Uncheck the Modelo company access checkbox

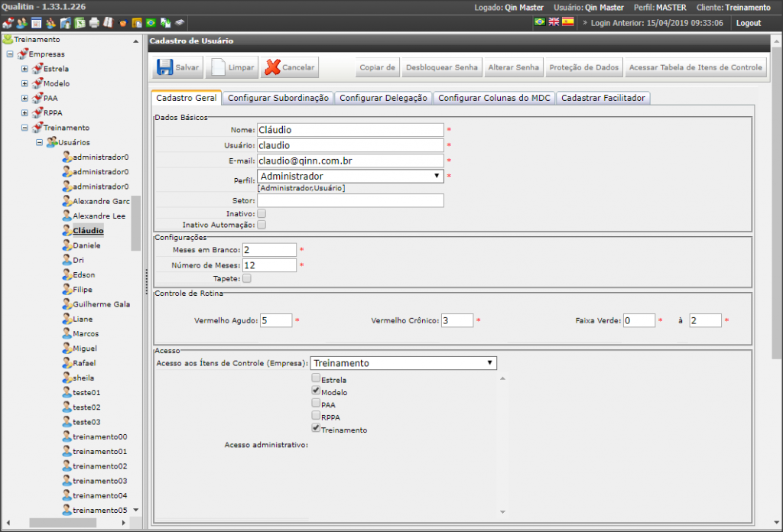pos(316,391)
